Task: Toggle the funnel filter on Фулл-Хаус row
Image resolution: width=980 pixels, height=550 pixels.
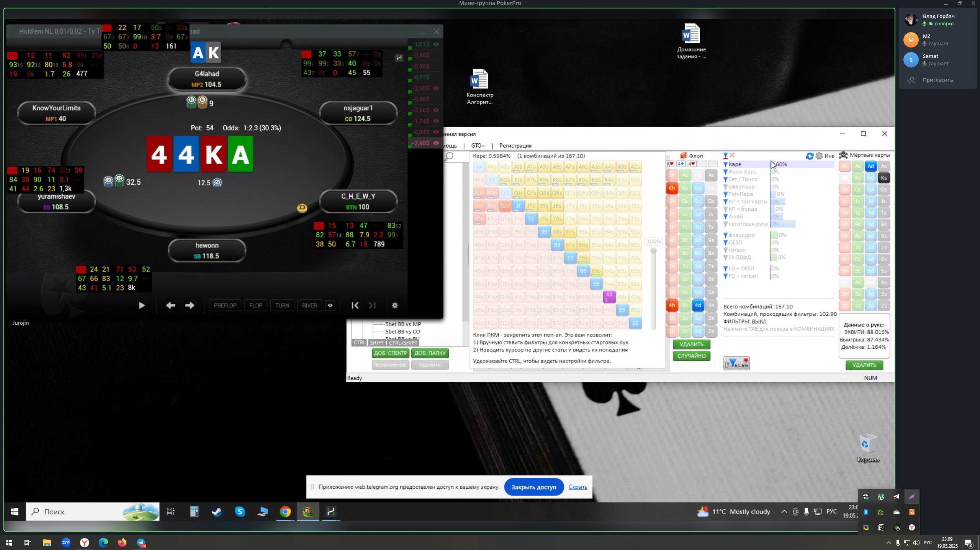Action: coord(725,172)
